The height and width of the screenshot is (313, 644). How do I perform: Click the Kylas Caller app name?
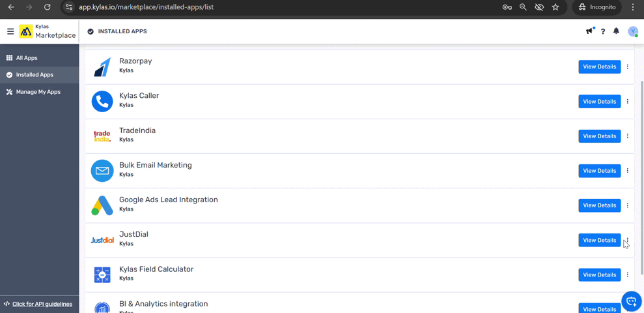coord(139,95)
